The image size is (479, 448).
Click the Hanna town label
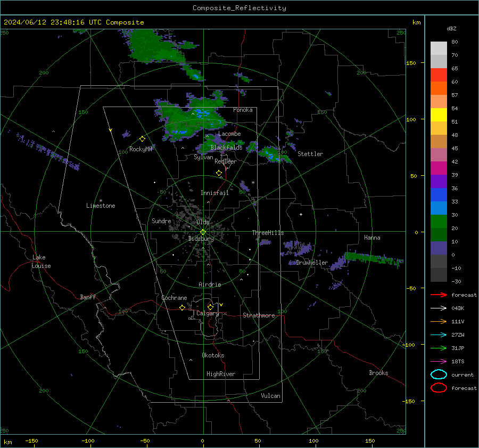pos(372,238)
